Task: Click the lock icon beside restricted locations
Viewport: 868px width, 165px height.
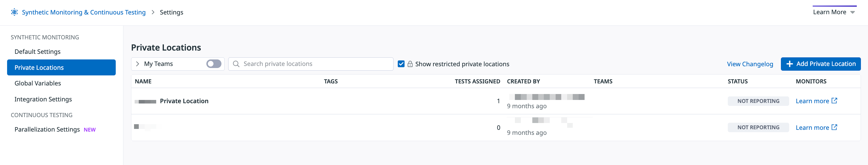Action: click(410, 64)
